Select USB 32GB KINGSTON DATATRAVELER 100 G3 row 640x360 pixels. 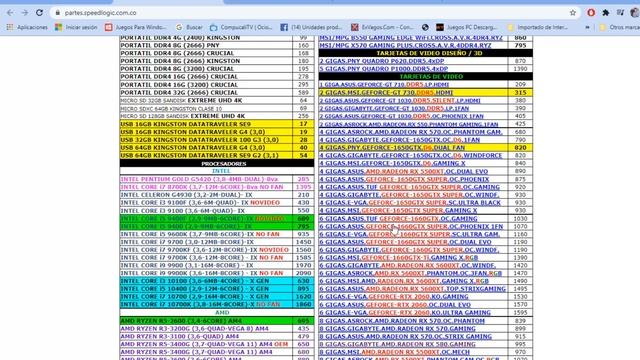coord(217,140)
